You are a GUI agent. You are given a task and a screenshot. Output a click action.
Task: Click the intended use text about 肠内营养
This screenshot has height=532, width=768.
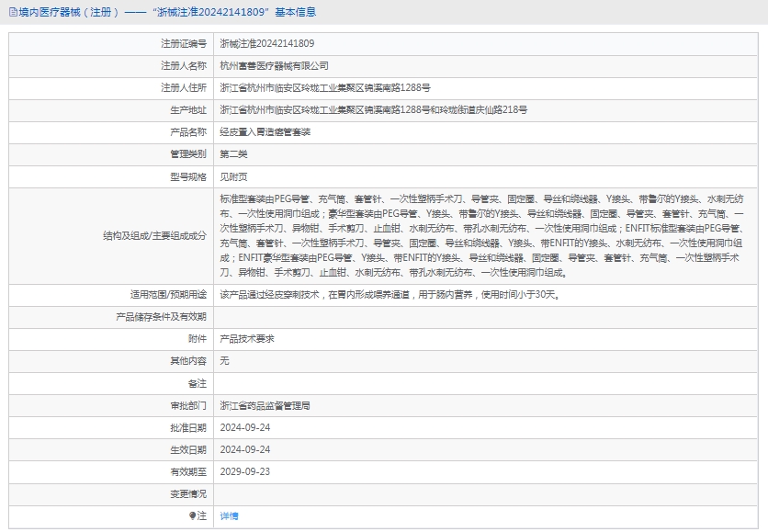(x=390, y=295)
